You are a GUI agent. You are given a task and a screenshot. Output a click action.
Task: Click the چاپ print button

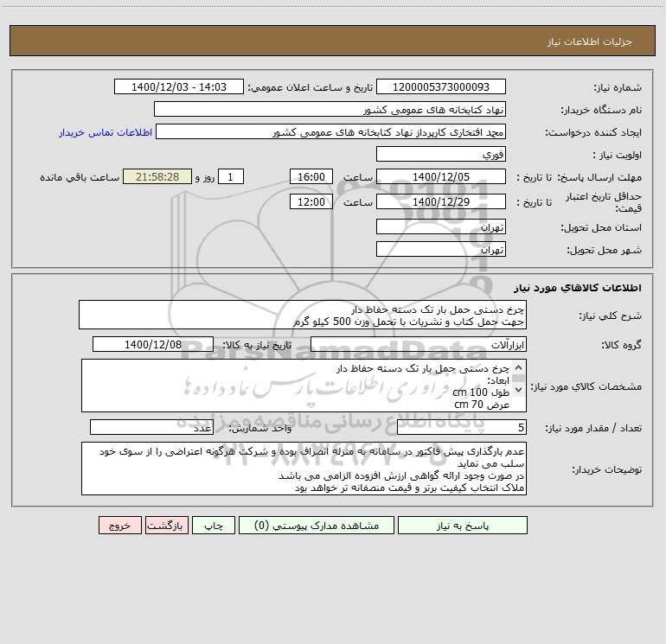pos(214,526)
